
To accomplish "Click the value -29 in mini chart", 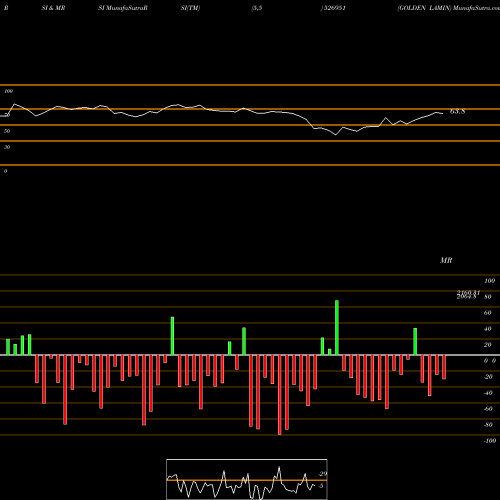I will pyautogui.click(x=322, y=474).
